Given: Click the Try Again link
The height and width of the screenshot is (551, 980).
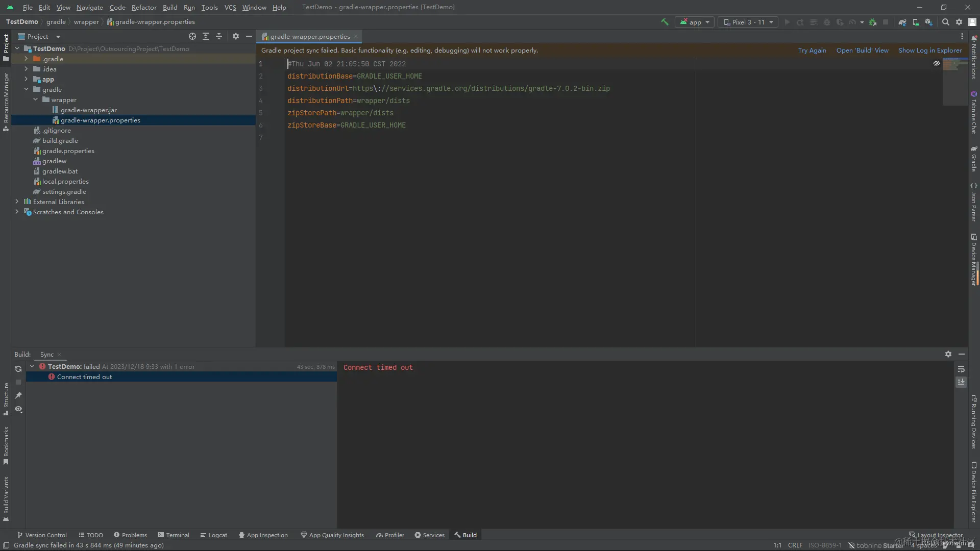Looking at the screenshot, I should coord(812,50).
